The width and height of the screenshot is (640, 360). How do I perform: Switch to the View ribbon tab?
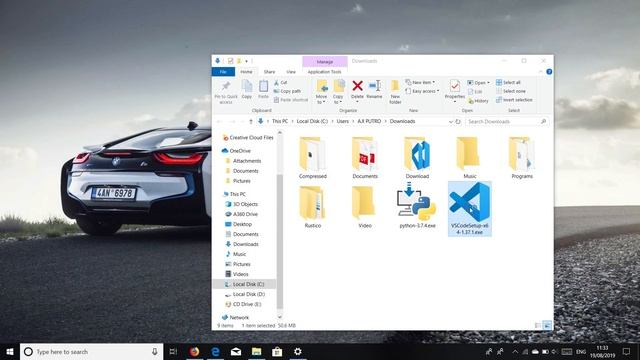pos(291,72)
